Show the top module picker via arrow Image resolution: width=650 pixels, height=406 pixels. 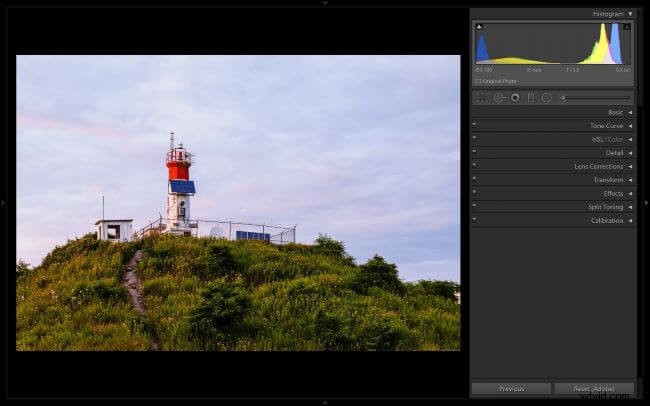325,3
